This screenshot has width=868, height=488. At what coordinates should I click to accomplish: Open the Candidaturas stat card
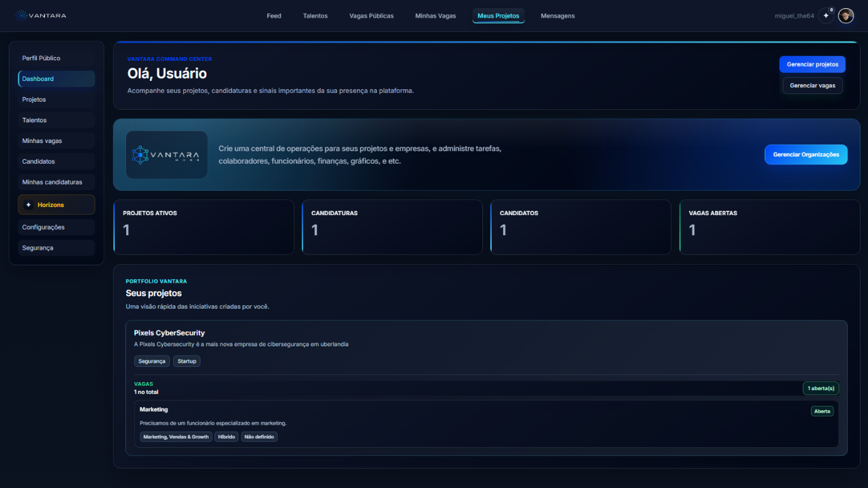(x=393, y=227)
